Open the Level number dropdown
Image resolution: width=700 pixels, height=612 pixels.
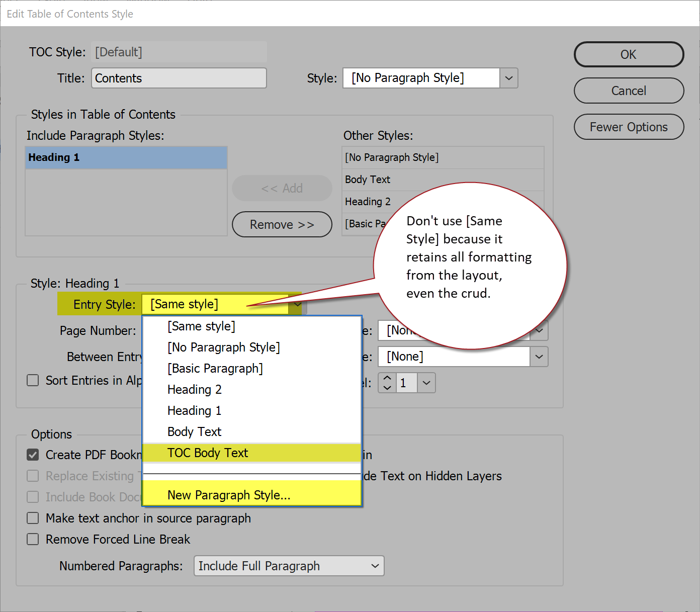click(426, 383)
